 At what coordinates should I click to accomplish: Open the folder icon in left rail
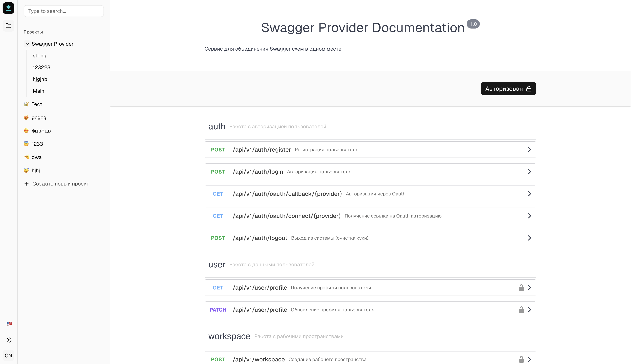click(x=8, y=26)
